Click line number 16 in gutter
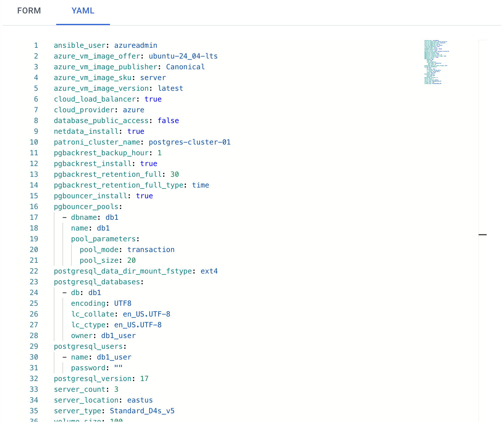 pyautogui.click(x=34, y=207)
